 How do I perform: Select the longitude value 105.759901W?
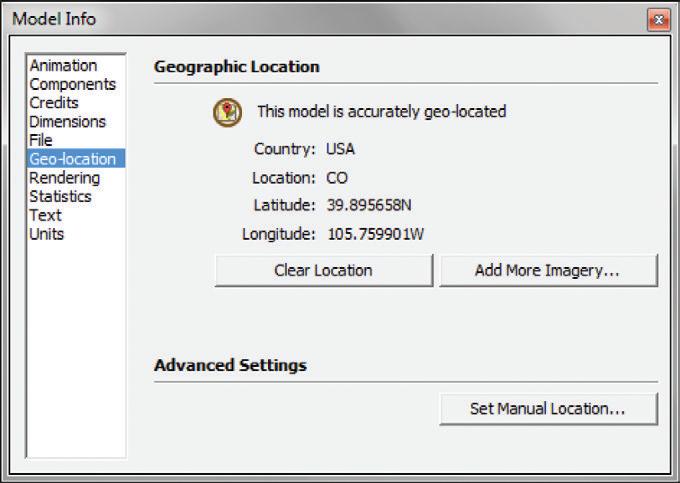376,234
